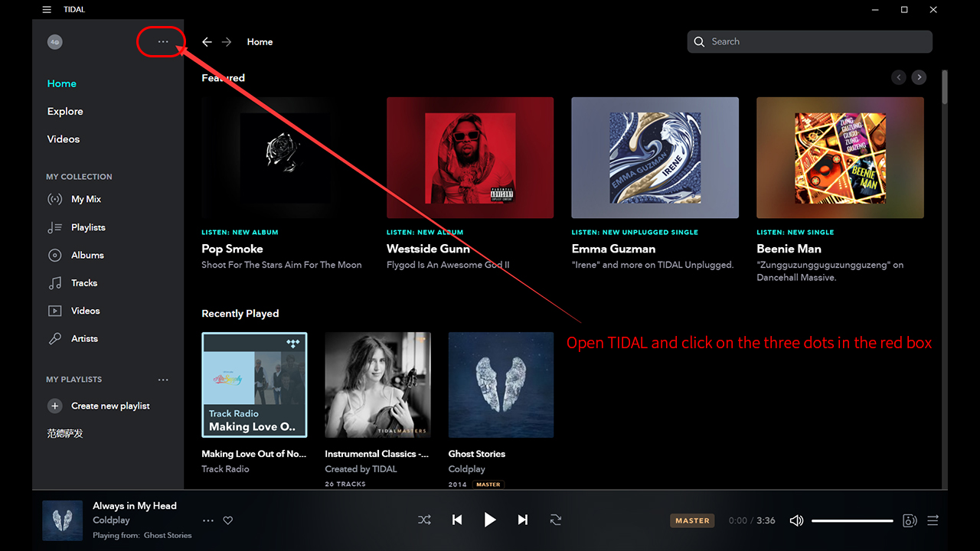Open Videos under My Collection
Image resolution: width=980 pixels, height=551 pixels.
coord(74,311)
